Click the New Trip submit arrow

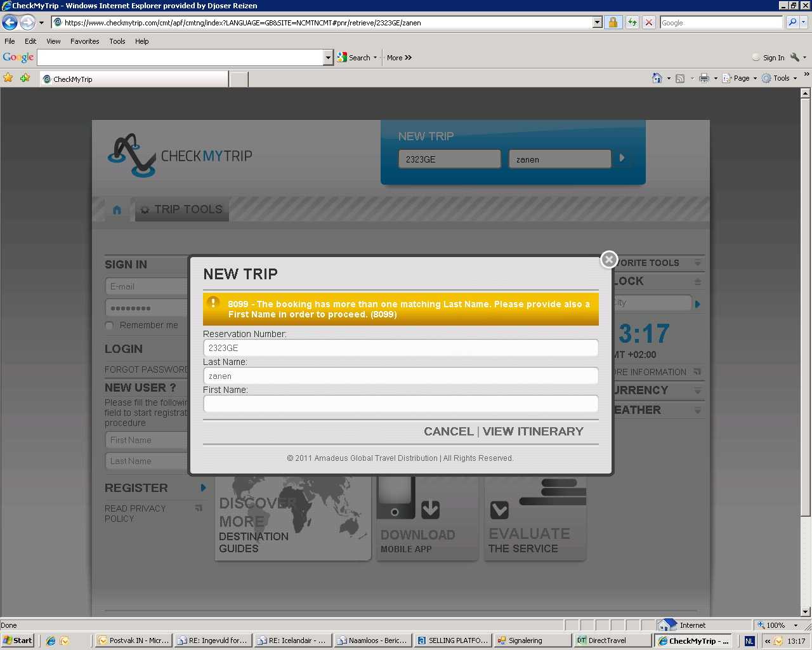coord(622,158)
